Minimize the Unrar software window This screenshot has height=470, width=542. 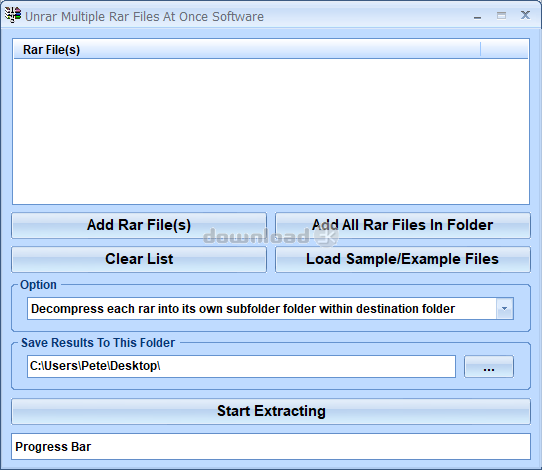(x=478, y=16)
